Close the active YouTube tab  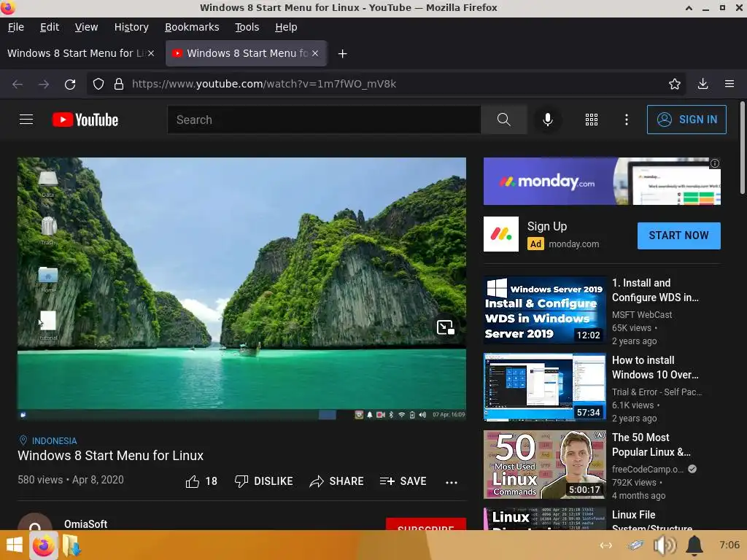(315, 53)
